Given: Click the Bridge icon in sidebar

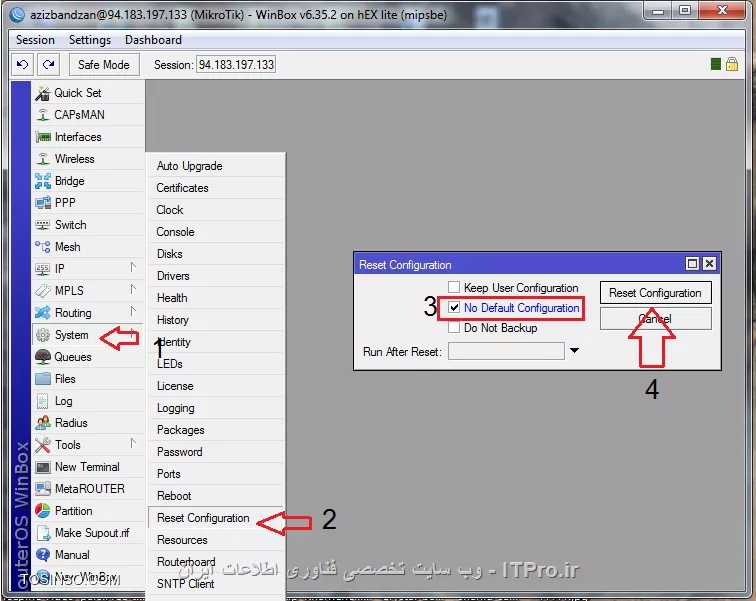Looking at the screenshot, I should click(x=42, y=181).
